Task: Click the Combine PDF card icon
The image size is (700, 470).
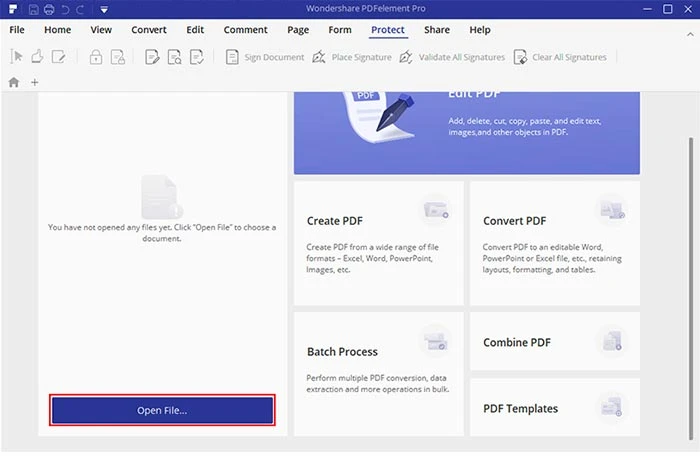Action: pyautogui.click(x=612, y=342)
